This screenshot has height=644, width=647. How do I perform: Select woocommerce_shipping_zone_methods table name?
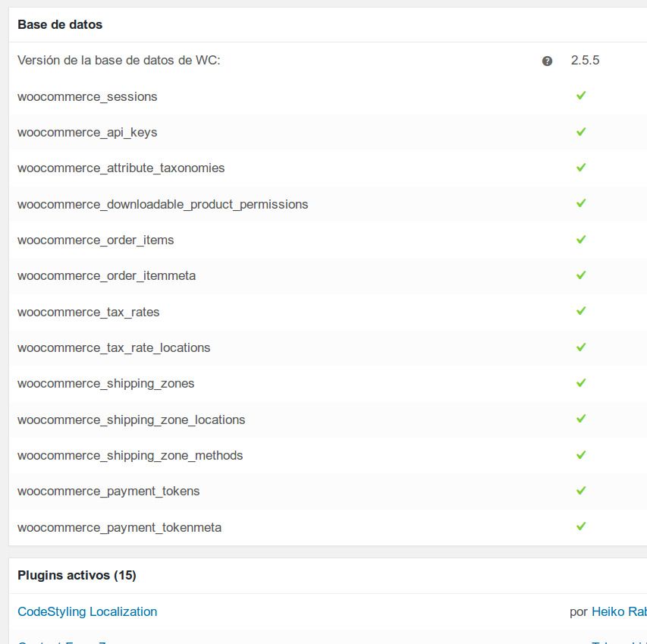[x=130, y=455]
